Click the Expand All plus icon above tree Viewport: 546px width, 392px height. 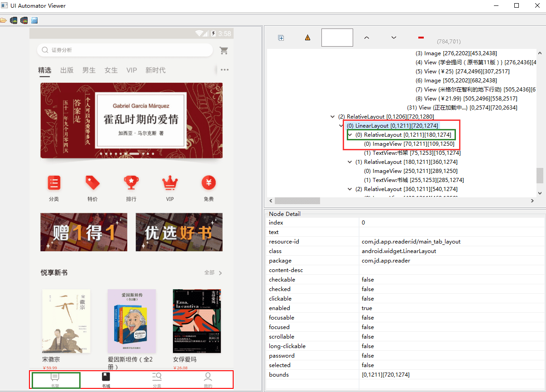281,38
